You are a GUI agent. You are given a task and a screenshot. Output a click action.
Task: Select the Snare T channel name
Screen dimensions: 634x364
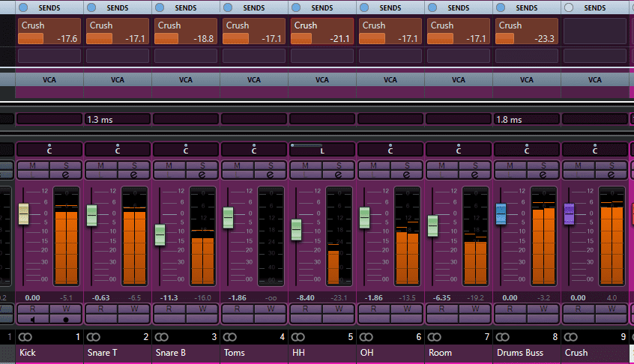point(102,353)
